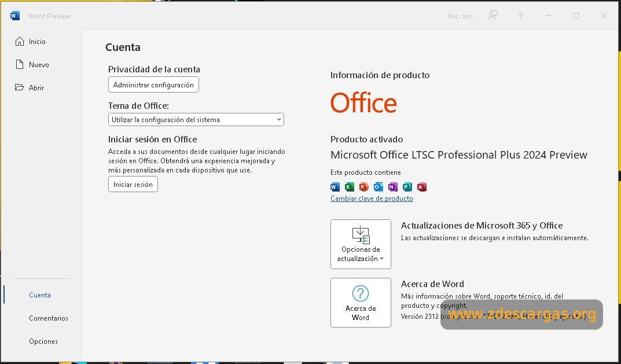Viewport: 621px width, 364px height.
Task: Click the Excel app icon under product contents
Action: (x=350, y=187)
